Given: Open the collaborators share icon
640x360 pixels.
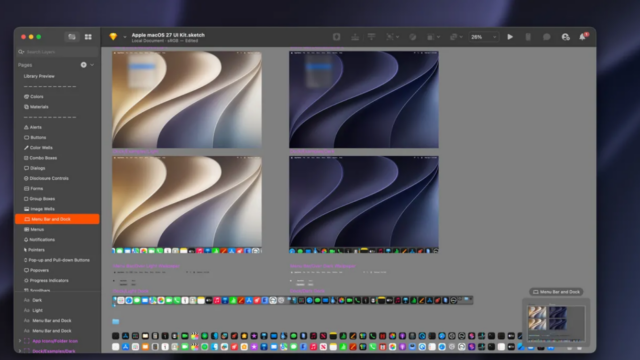Looking at the screenshot, I should [565, 37].
